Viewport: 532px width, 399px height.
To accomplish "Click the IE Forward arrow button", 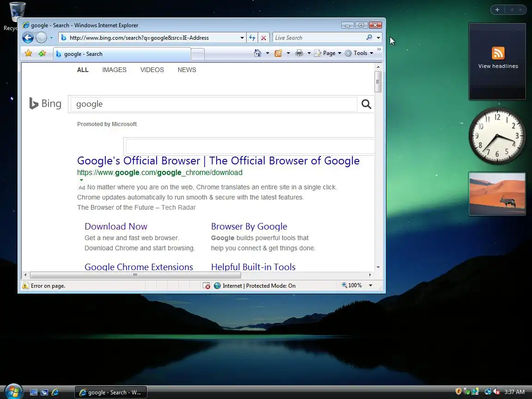I will point(42,38).
